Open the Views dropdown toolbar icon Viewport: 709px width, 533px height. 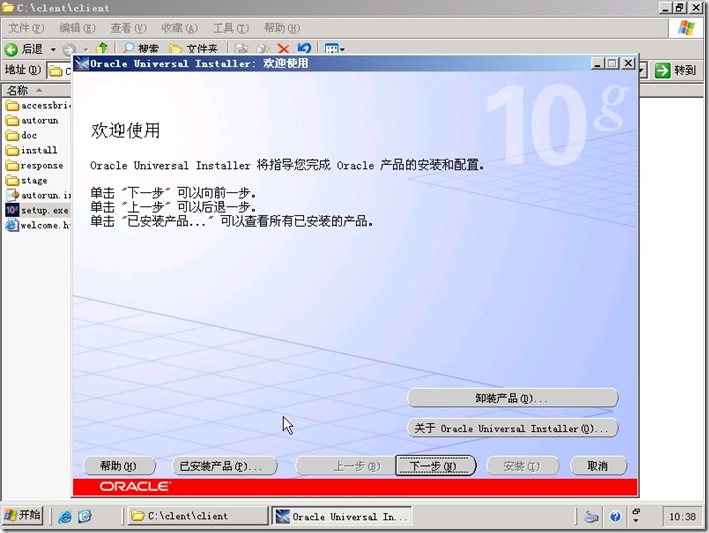tap(335, 48)
